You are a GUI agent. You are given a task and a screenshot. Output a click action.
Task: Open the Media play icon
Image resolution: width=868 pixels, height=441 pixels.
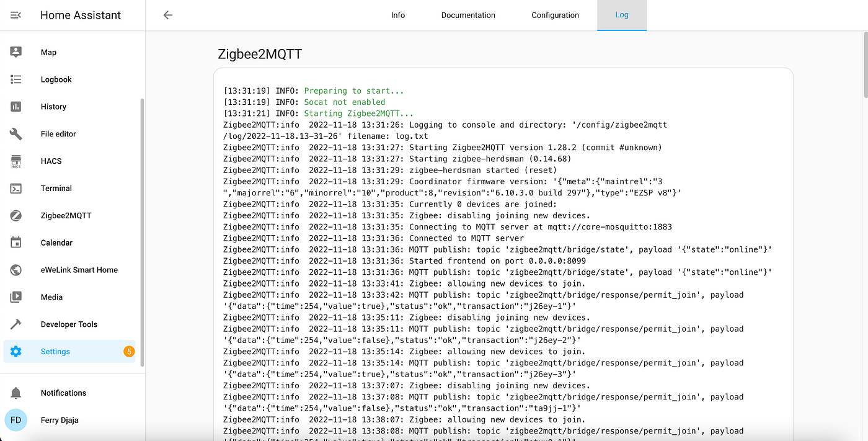[16, 297]
